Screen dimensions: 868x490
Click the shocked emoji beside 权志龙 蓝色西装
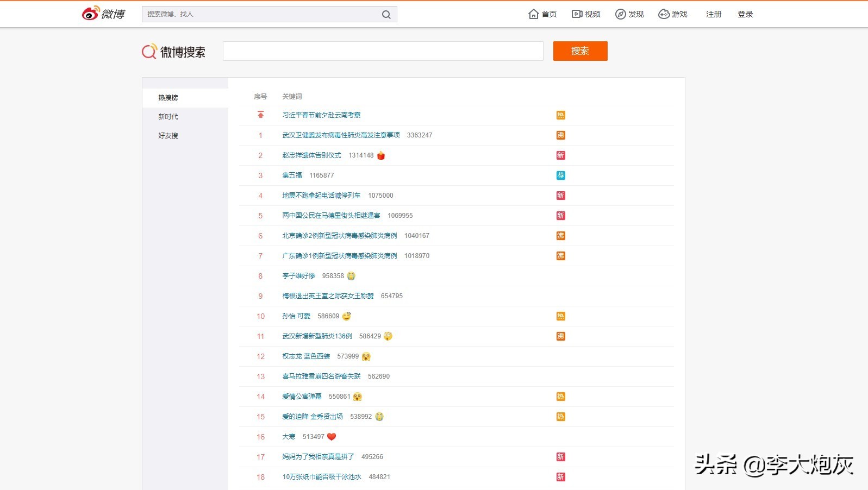tap(366, 357)
